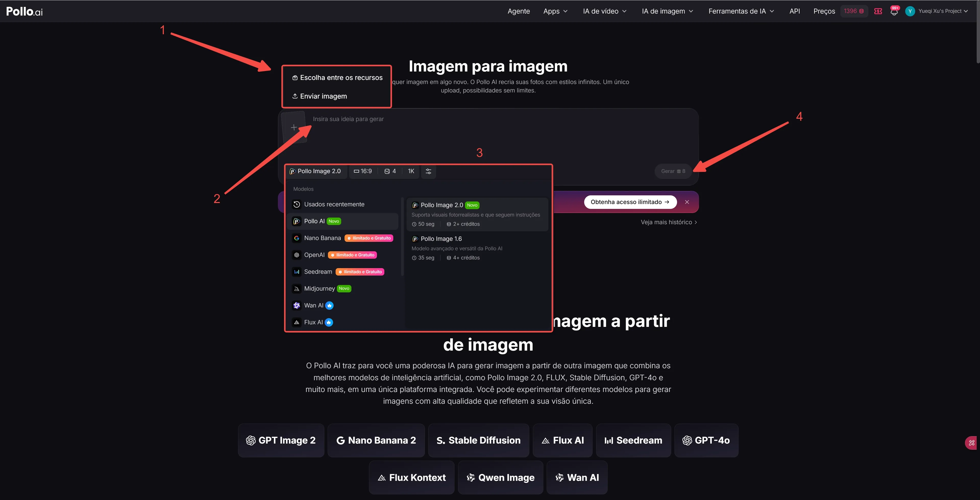
Task: Click the Midjourney sailboat icon
Action: (x=297, y=289)
